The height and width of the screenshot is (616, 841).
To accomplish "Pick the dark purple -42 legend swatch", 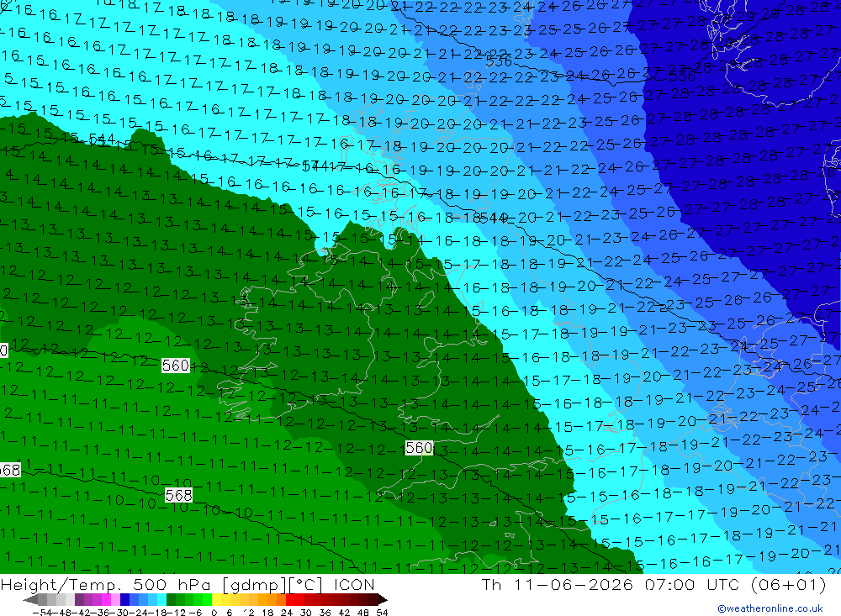I will click(x=79, y=599).
